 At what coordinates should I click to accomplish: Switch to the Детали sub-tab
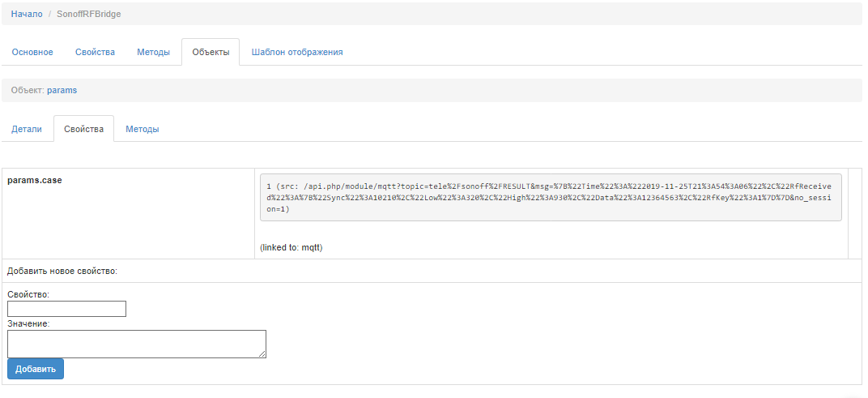pyautogui.click(x=27, y=129)
